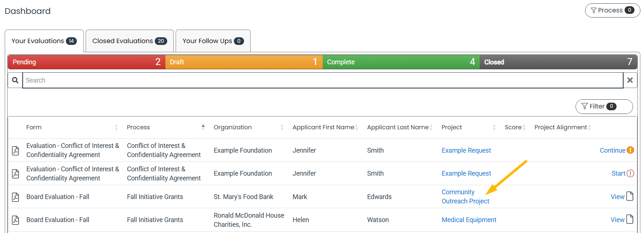Open Example Request link in Continue row
This screenshot has height=233, width=644.
coord(466,150)
